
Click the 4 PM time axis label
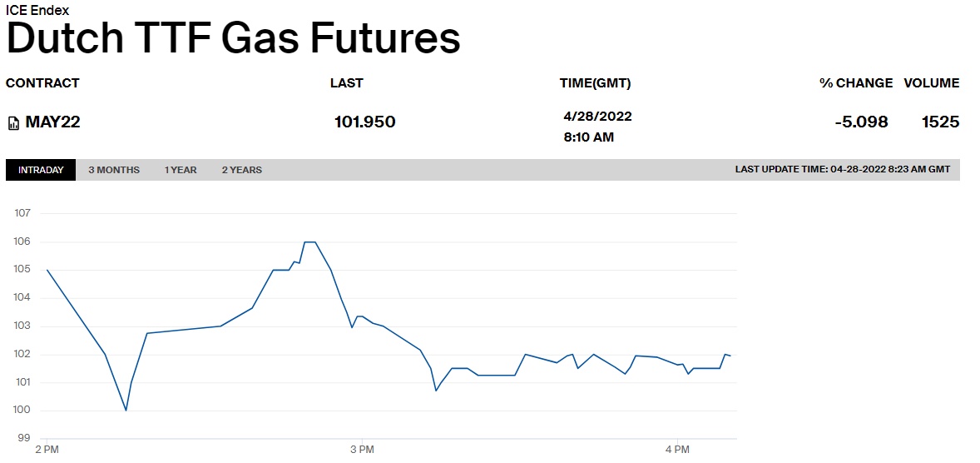677,451
